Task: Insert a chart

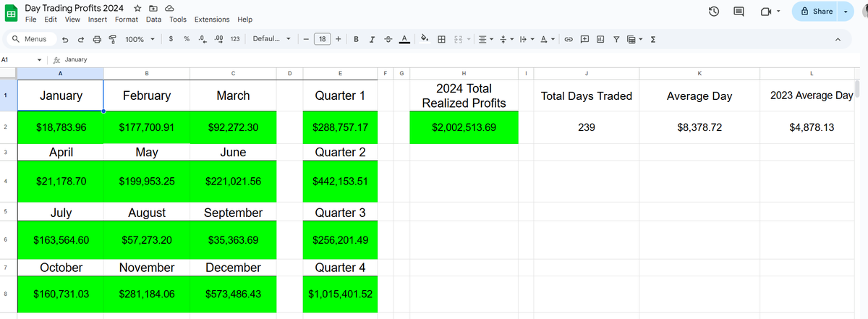Action: [600, 39]
